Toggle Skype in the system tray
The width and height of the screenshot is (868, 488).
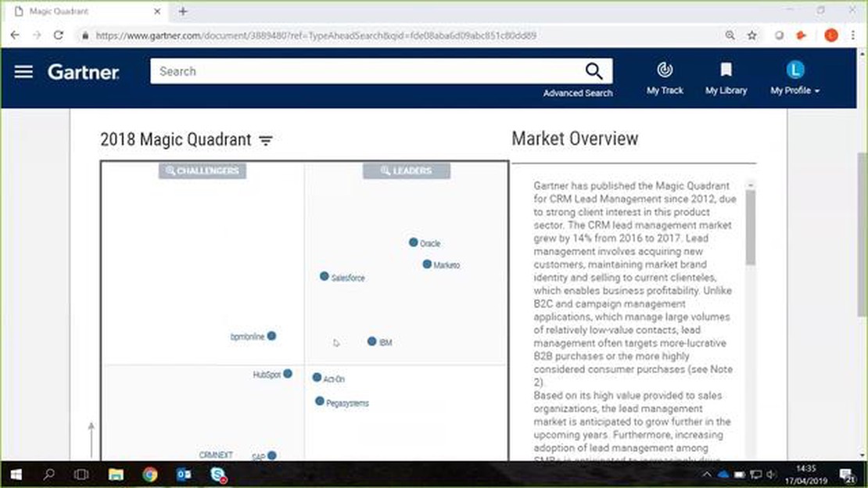[219, 474]
